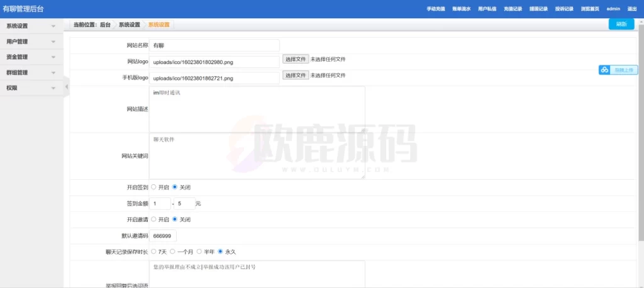
Task: Click the 网站关键词 text area
Action: tap(257, 156)
